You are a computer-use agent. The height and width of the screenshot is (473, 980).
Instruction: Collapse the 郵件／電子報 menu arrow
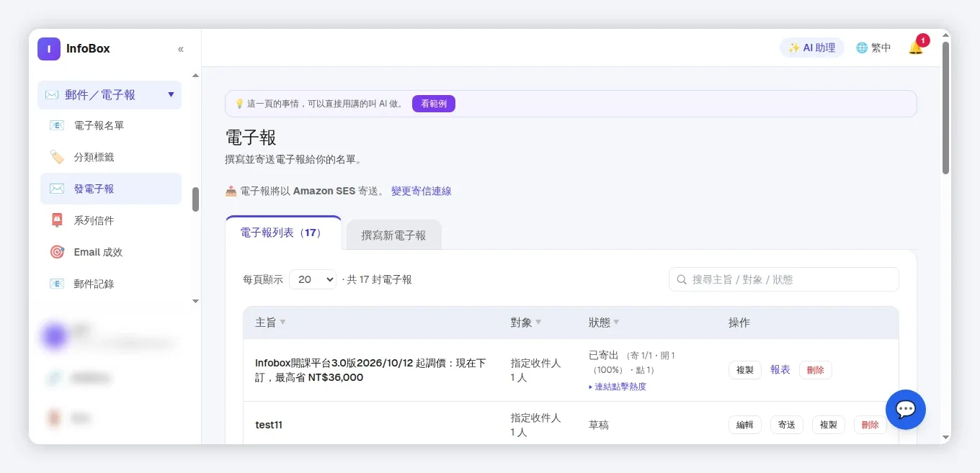click(x=171, y=94)
